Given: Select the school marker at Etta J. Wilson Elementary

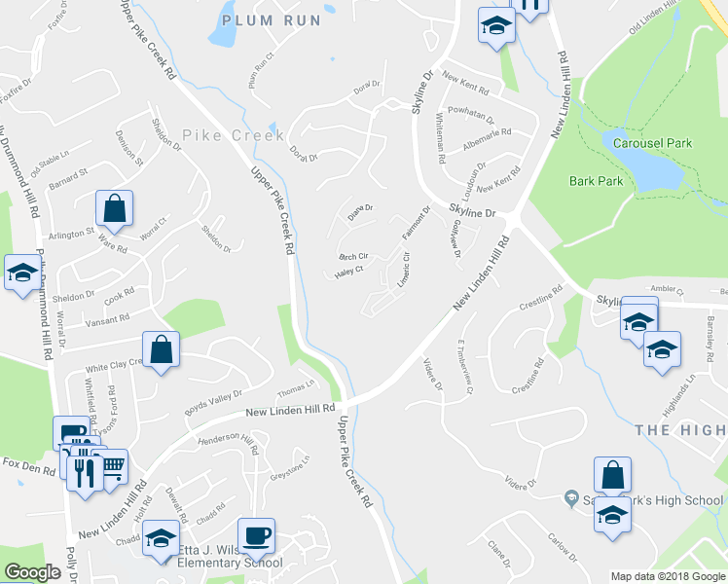Looking at the screenshot, I should point(161,539).
